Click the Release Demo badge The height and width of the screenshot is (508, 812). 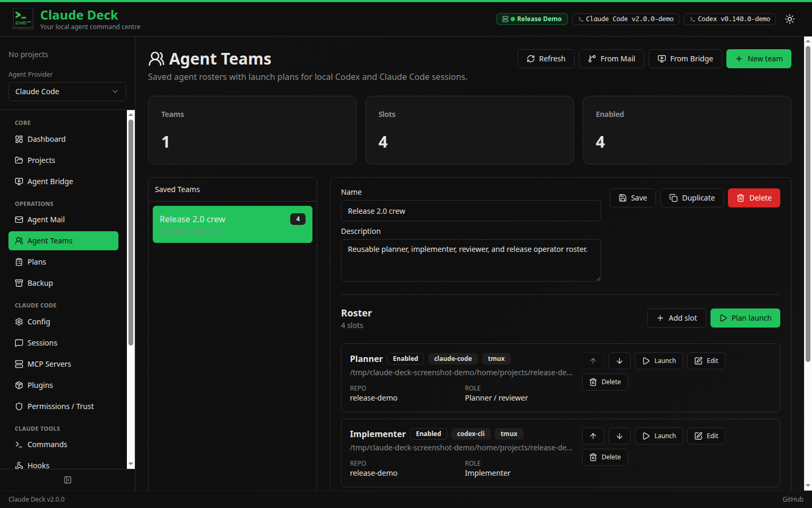532,19
